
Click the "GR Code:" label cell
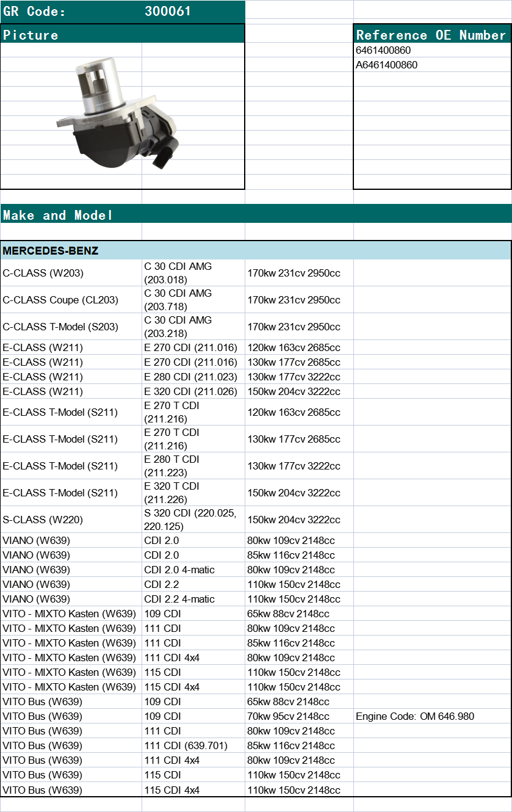pos(35,12)
